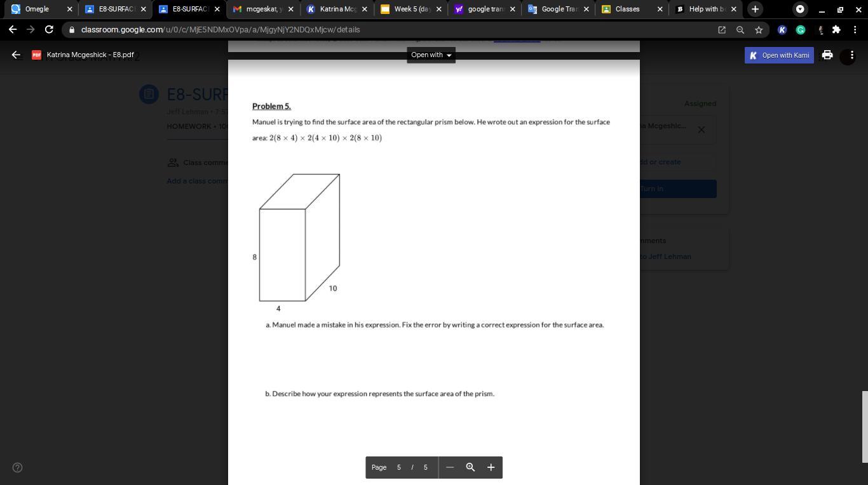Click the address bar URL
Screen dimensions: 868x485
(220, 30)
